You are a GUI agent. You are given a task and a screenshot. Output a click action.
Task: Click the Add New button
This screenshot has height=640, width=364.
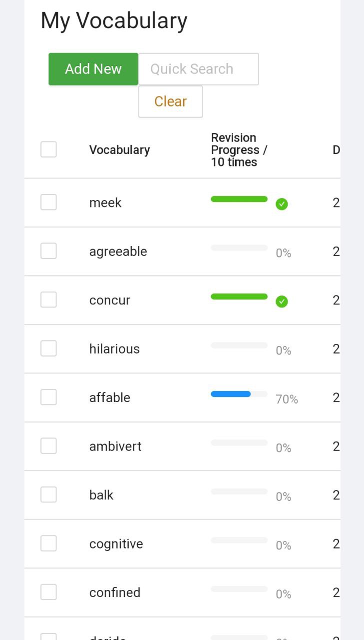[93, 69]
